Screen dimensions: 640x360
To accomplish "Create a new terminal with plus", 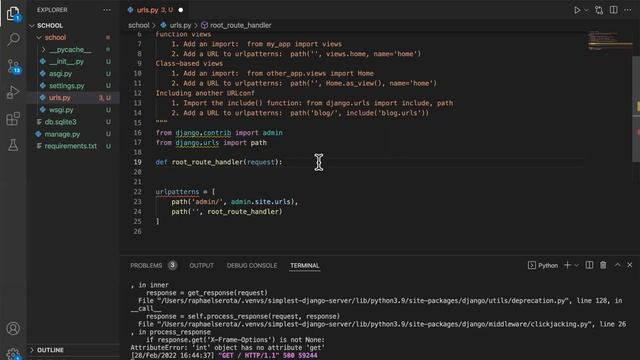I will click(567, 265).
